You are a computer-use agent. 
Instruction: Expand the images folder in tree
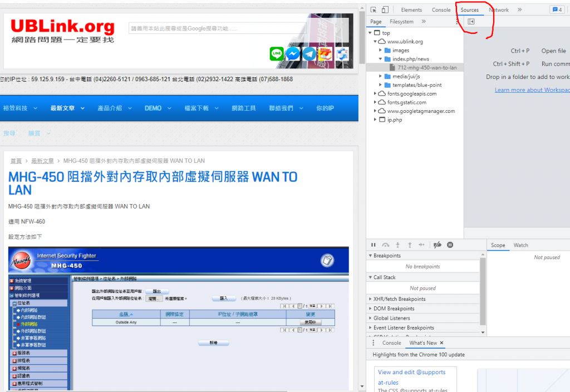pos(381,51)
